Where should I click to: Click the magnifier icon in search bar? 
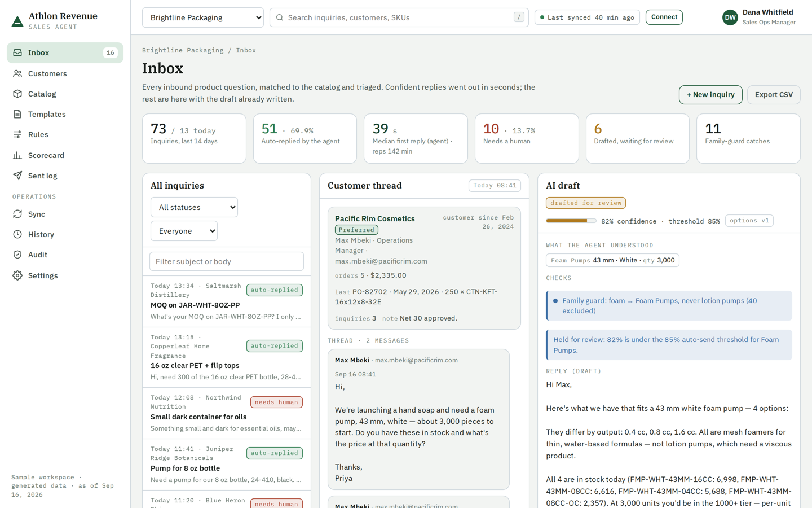pos(280,17)
